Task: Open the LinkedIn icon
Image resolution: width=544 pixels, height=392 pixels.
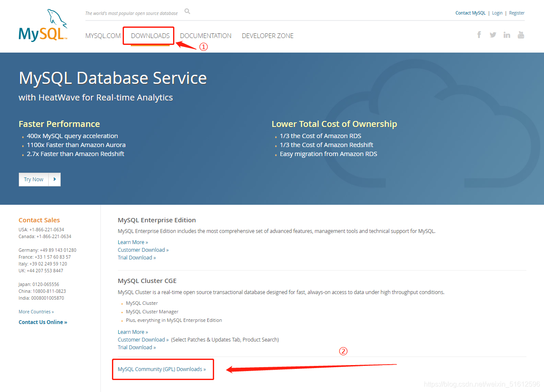Action: pyautogui.click(x=507, y=35)
